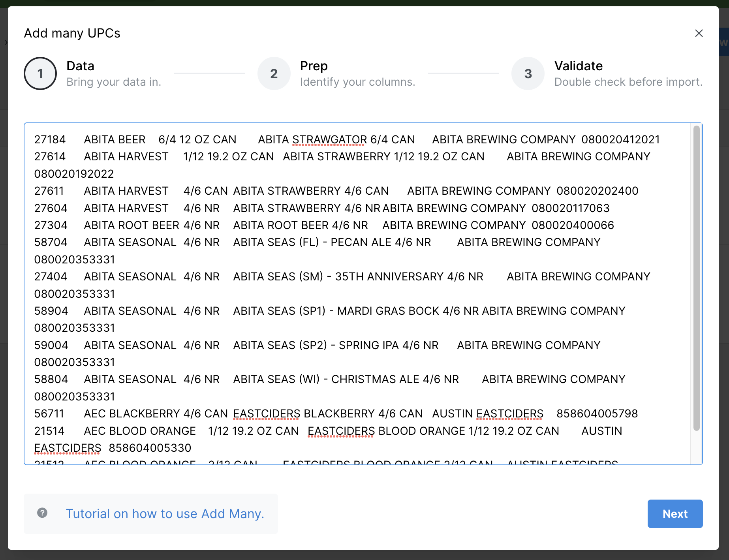Click UPC value 080020400066

pyautogui.click(x=573, y=225)
